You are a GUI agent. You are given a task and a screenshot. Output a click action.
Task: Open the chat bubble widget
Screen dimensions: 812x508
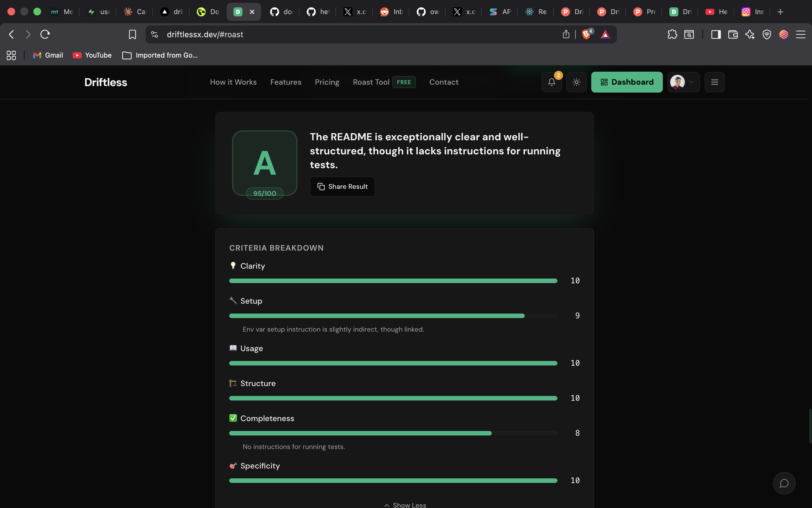(784, 483)
